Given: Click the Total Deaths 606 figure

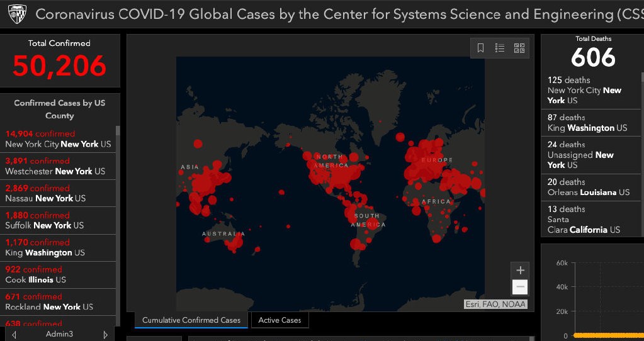Looking at the screenshot, I should pyautogui.click(x=593, y=57).
